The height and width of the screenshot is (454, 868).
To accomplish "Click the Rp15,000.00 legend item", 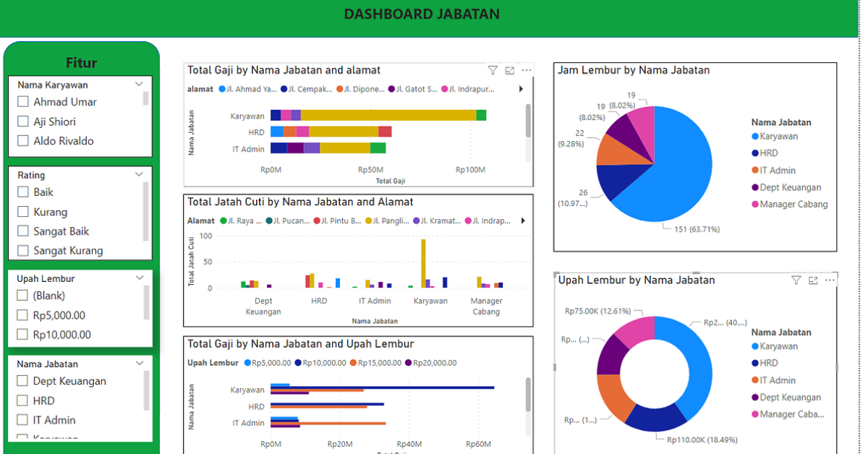I will [x=378, y=363].
